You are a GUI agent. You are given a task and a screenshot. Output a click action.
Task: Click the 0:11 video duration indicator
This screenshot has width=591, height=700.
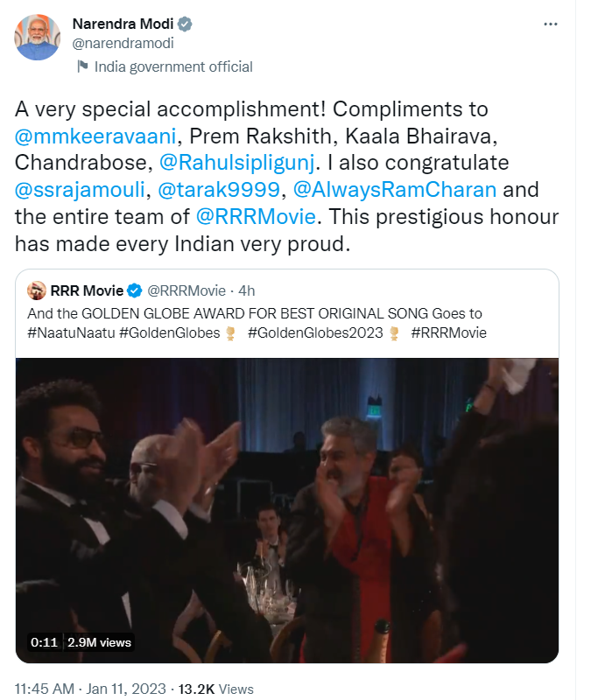(44, 642)
